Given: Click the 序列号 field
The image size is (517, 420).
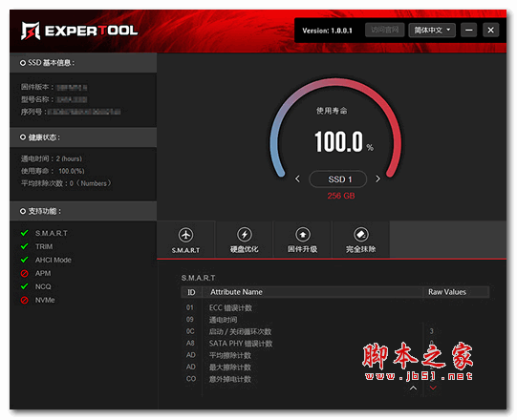Looking at the screenshot, I should (x=71, y=112).
